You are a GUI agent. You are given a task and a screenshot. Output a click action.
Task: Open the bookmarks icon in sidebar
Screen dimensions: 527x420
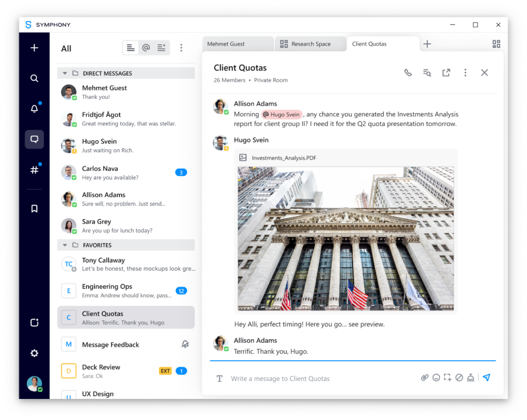[x=34, y=208]
